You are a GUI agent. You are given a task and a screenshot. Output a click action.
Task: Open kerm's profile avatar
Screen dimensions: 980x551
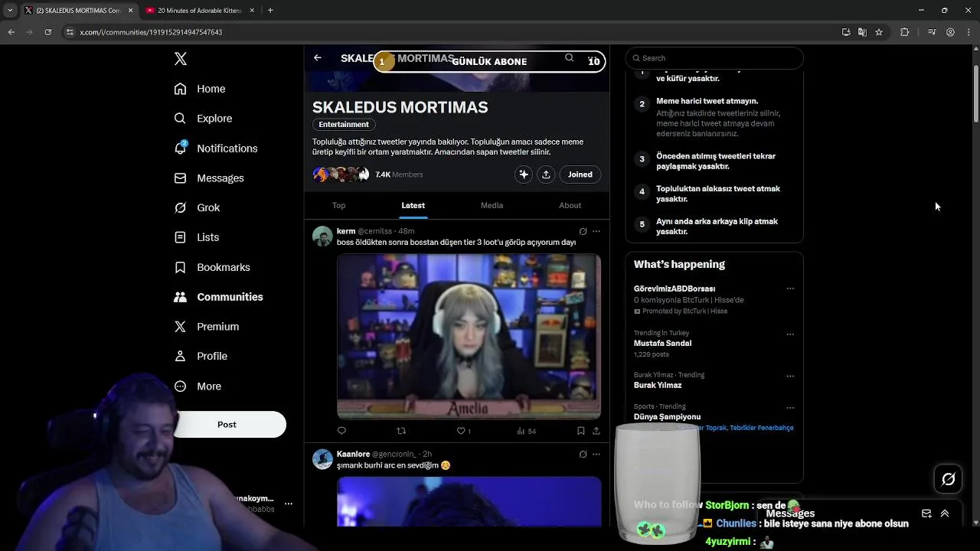(322, 236)
